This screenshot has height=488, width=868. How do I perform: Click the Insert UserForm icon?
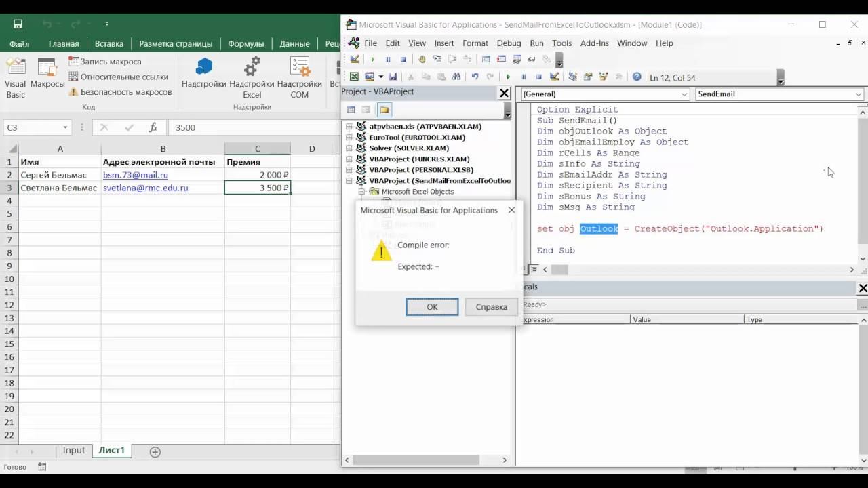(369, 77)
